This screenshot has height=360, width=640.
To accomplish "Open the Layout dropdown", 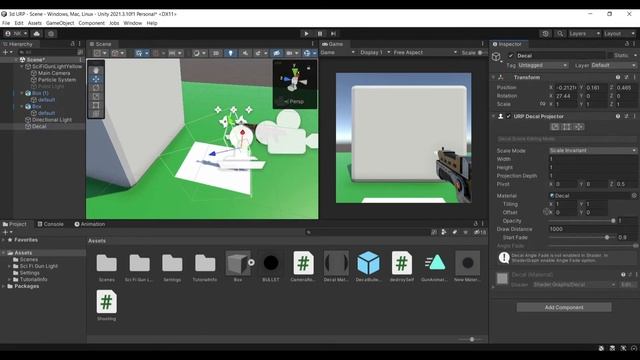I will click(620, 34).
